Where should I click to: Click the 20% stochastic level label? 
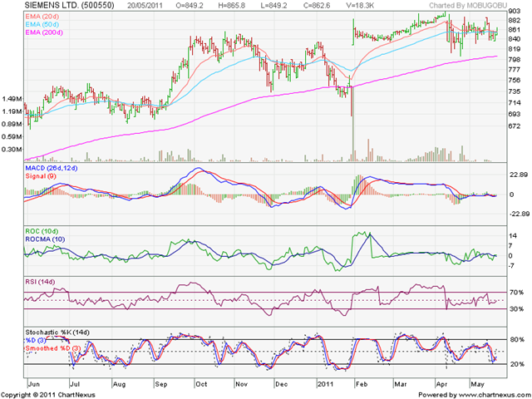point(516,364)
